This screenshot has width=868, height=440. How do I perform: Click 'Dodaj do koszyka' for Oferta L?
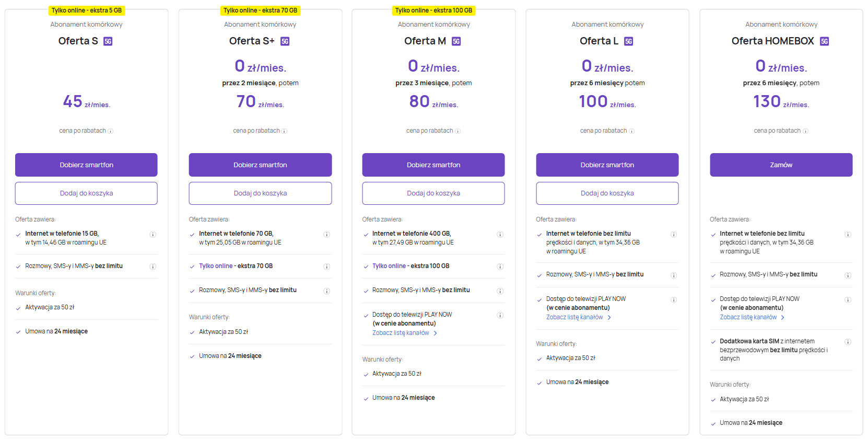pyautogui.click(x=607, y=193)
